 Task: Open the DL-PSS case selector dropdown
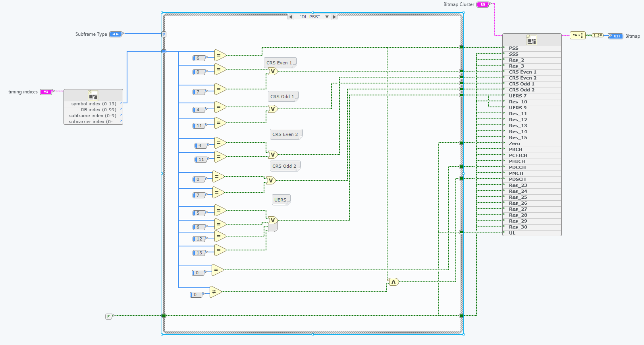(327, 17)
